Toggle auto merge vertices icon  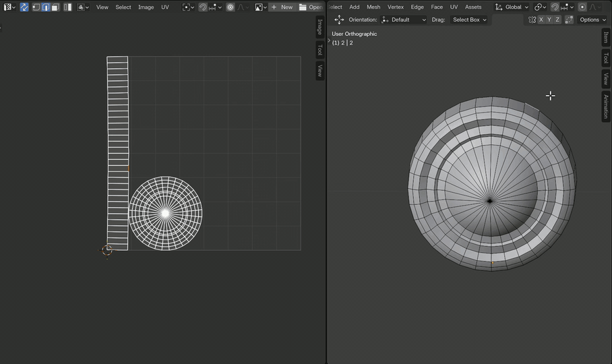pos(569,20)
